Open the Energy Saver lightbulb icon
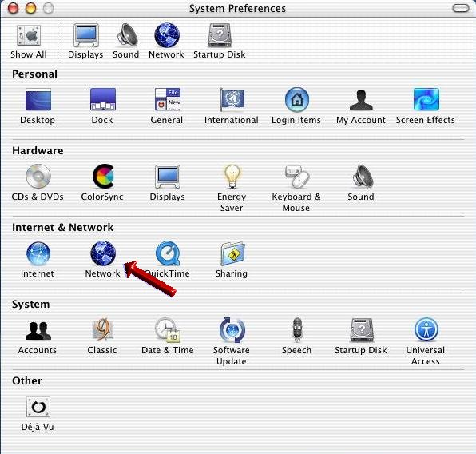This screenshot has height=454, width=476. point(232,177)
